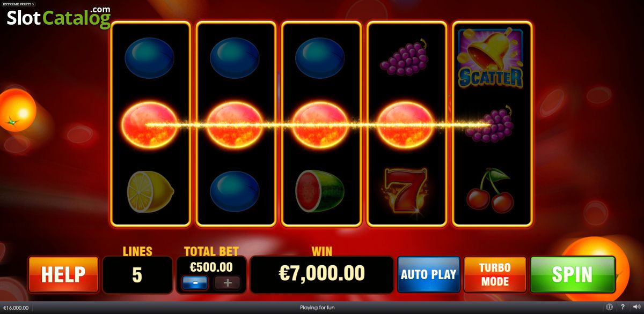This screenshot has width=644, height=314.
Task: Open the SlotCatalog.com logo link
Action: [x=58, y=18]
